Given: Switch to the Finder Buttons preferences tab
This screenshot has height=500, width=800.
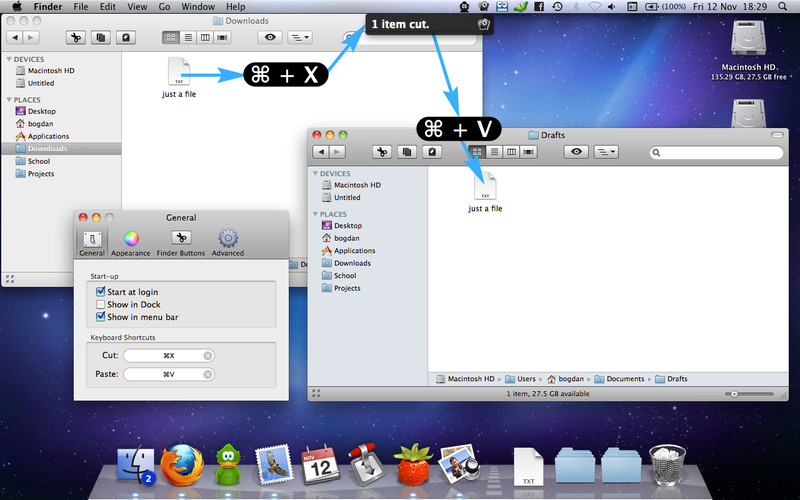Looking at the screenshot, I should pyautogui.click(x=181, y=243).
